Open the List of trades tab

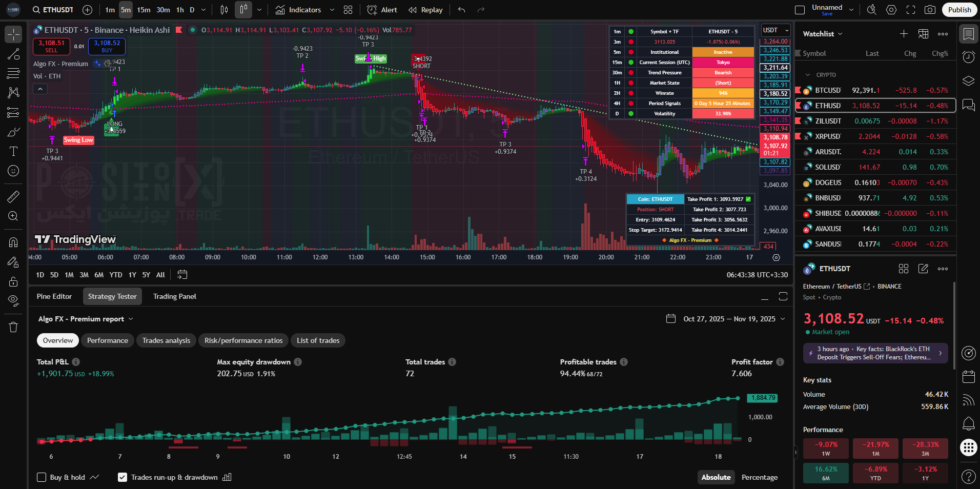318,340
